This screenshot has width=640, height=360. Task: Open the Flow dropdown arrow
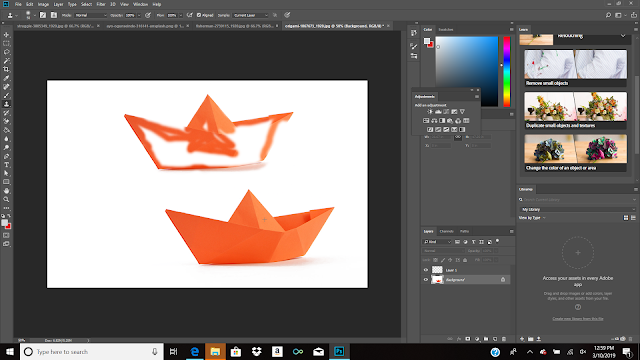pyautogui.click(x=180, y=15)
